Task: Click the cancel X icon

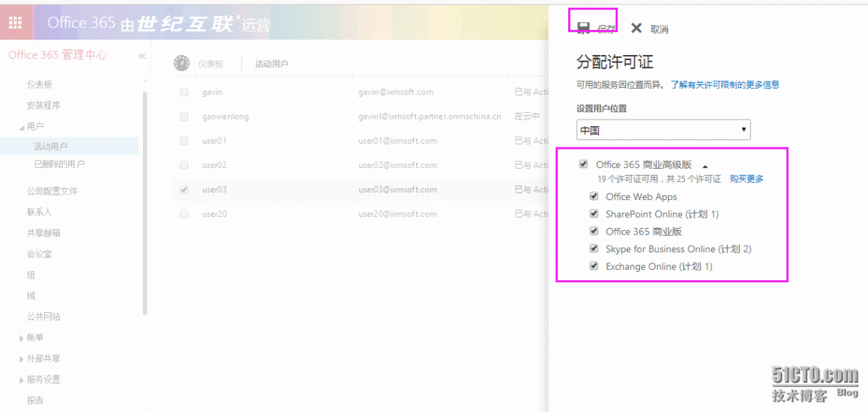Action: coord(636,29)
